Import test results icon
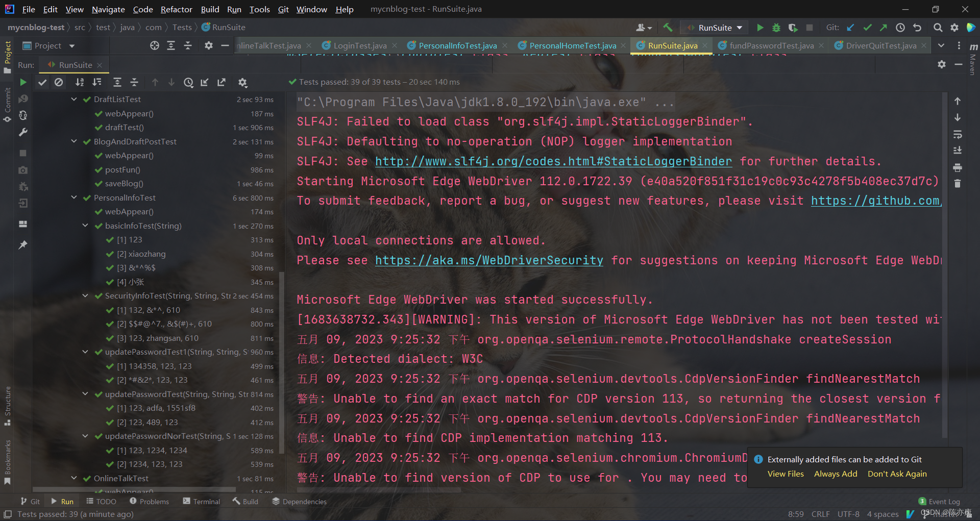Viewport: 980px width, 521px height. [x=205, y=82]
